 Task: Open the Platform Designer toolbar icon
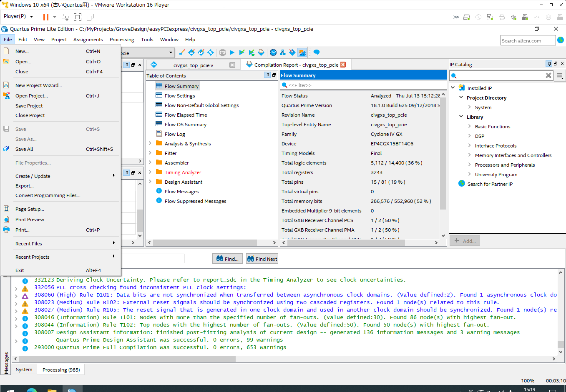coord(302,52)
